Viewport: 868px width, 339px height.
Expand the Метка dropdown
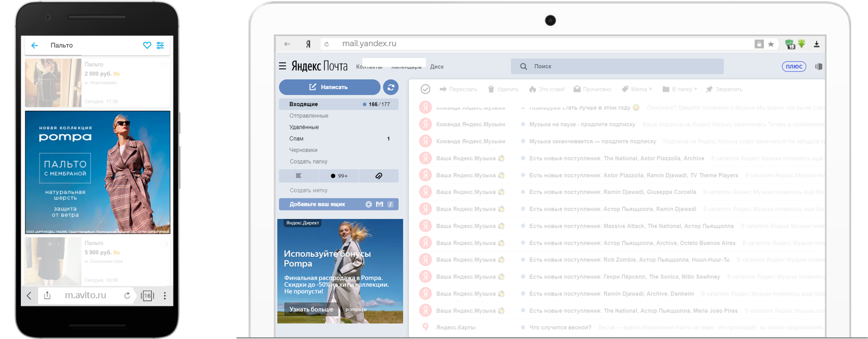pyautogui.click(x=637, y=89)
